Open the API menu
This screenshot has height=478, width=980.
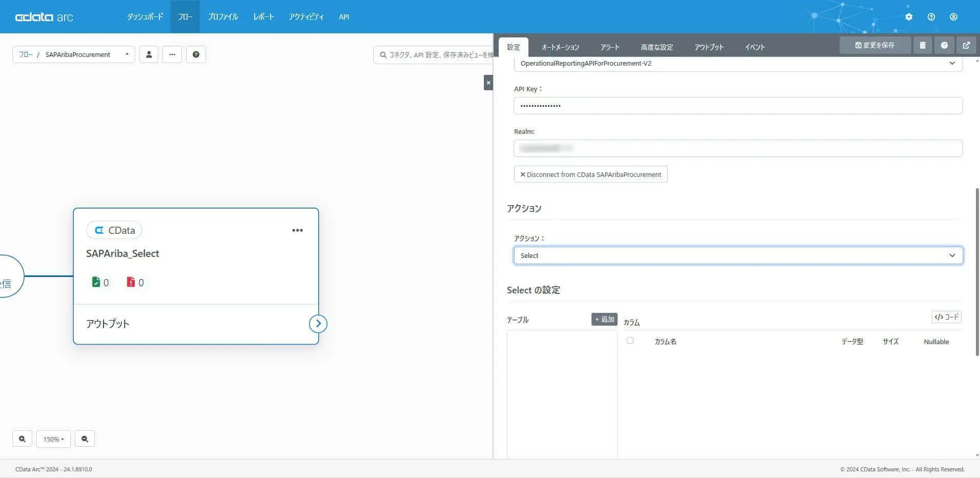[344, 17]
